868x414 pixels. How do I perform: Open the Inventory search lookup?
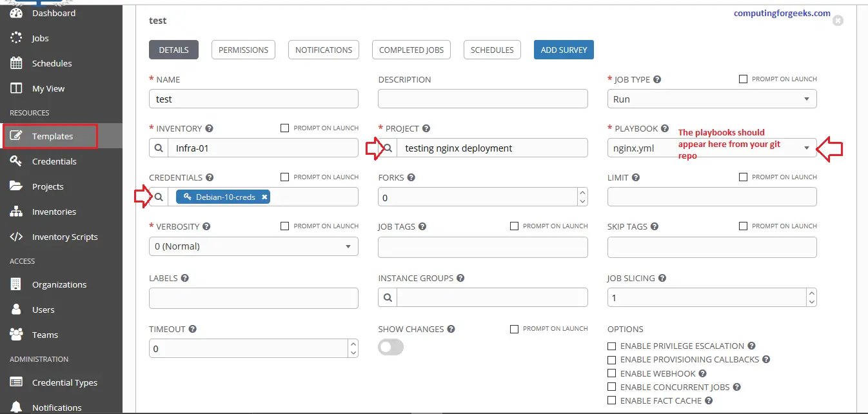158,148
